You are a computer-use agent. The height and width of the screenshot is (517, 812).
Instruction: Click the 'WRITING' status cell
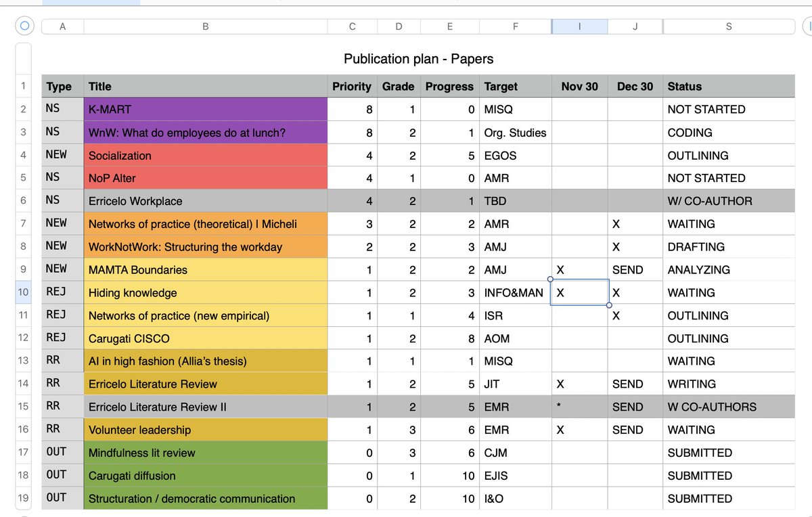click(729, 384)
